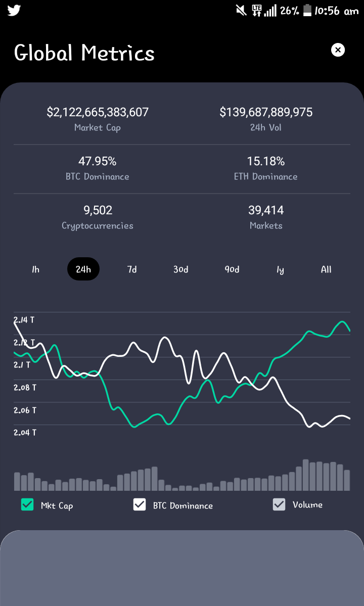Image resolution: width=364 pixels, height=606 pixels.
Task: Tap the green market cap line peak
Action: (342, 321)
